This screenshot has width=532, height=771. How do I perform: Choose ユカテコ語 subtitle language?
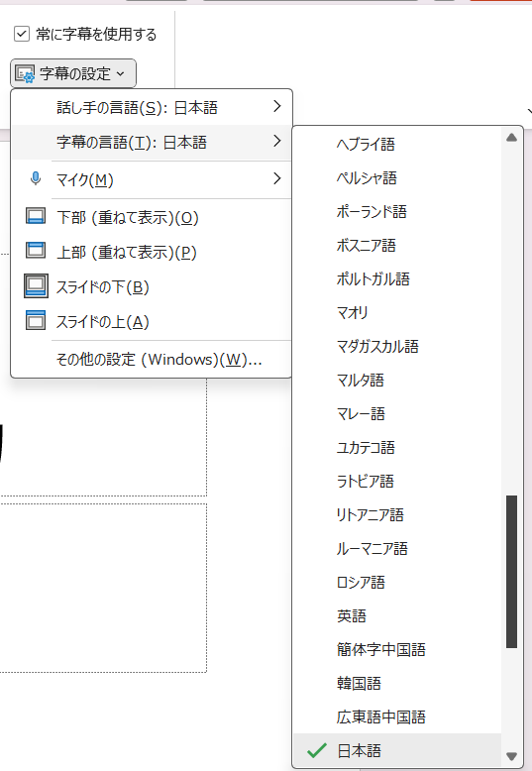(x=397, y=448)
